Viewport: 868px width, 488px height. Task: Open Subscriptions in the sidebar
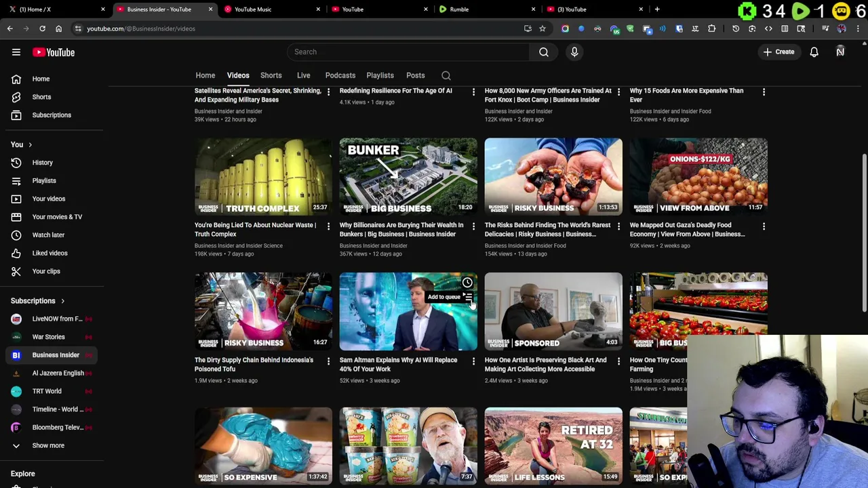point(52,115)
